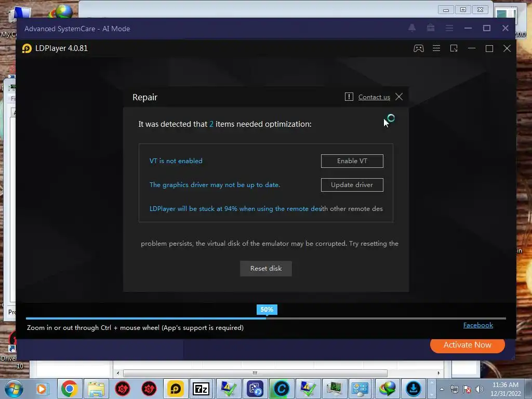Screen dimensions: 532x399
Task: Switch to LDPlayer in the taskbar
Action: [175, 389]
